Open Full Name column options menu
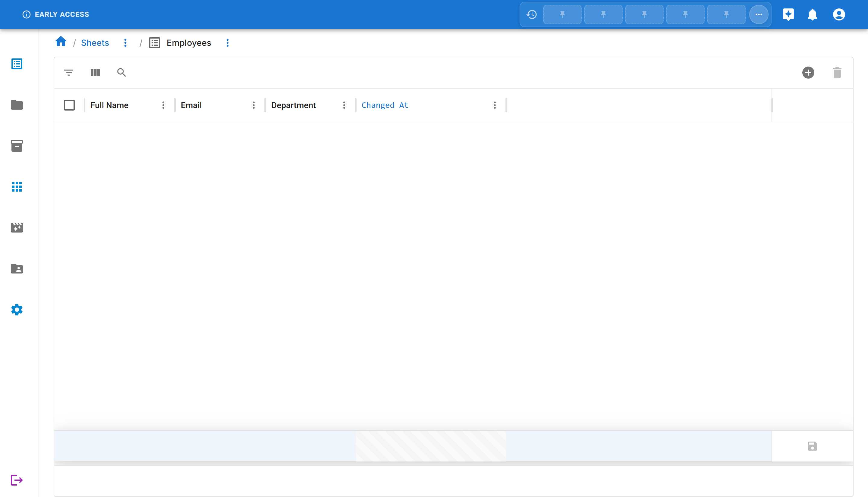This screenshot has height=497, width=868. pyautogui.click(x=163, y=105)
